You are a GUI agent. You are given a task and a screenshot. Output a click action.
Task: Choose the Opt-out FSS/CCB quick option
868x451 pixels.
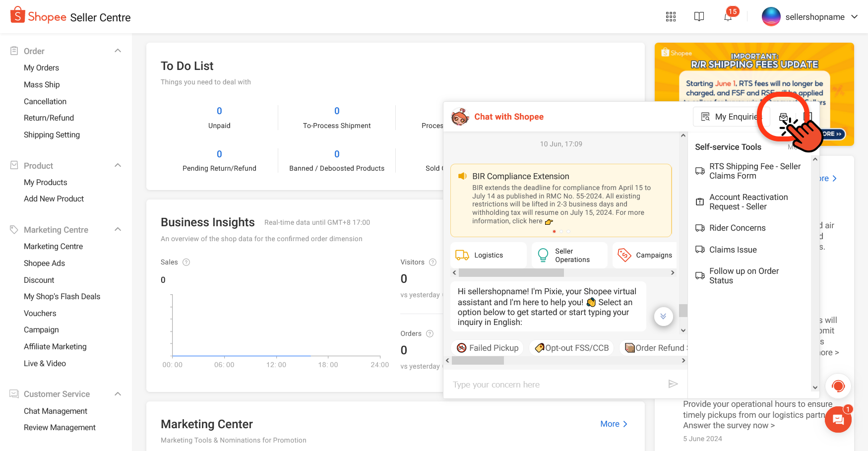(x=572, y=348)
